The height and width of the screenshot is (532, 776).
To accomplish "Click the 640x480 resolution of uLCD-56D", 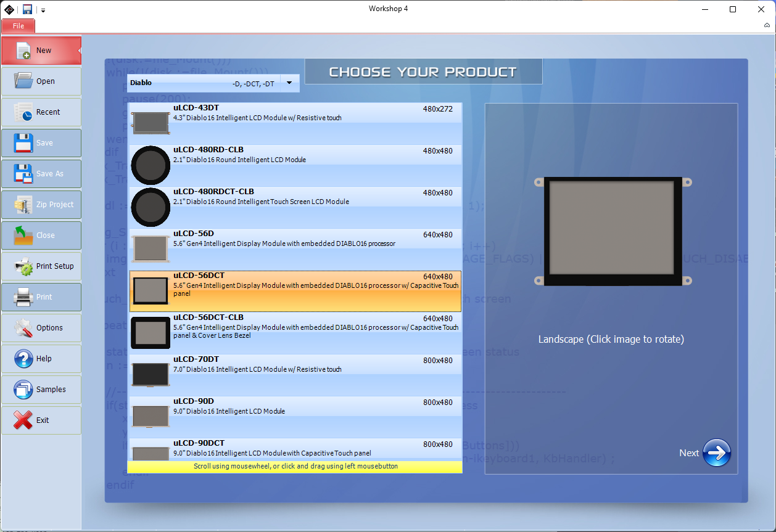I will pos(438,235).
